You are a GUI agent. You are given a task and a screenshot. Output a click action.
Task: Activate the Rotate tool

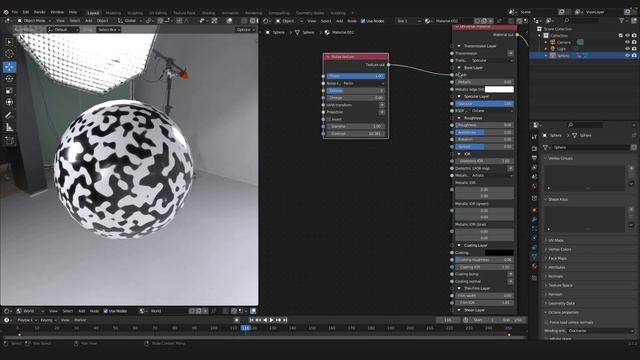point(9,79)
